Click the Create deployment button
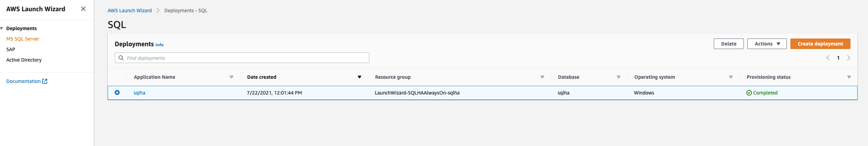The width and height of the screenshot is (868, 146). coord(820,44)
